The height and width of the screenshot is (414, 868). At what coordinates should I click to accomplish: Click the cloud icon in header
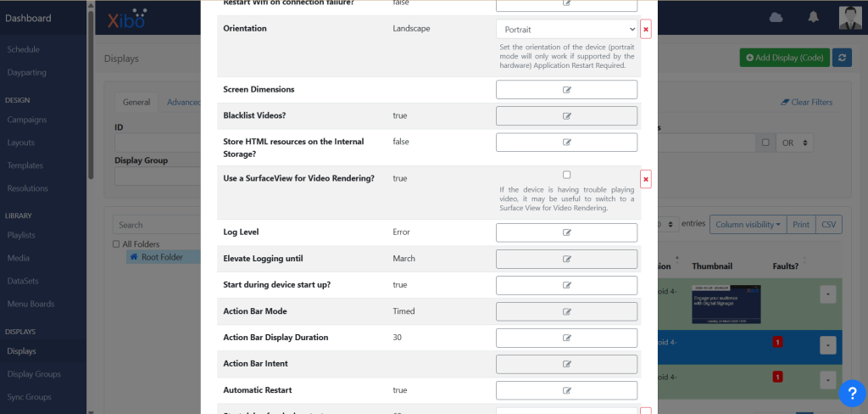click(776, 18)
